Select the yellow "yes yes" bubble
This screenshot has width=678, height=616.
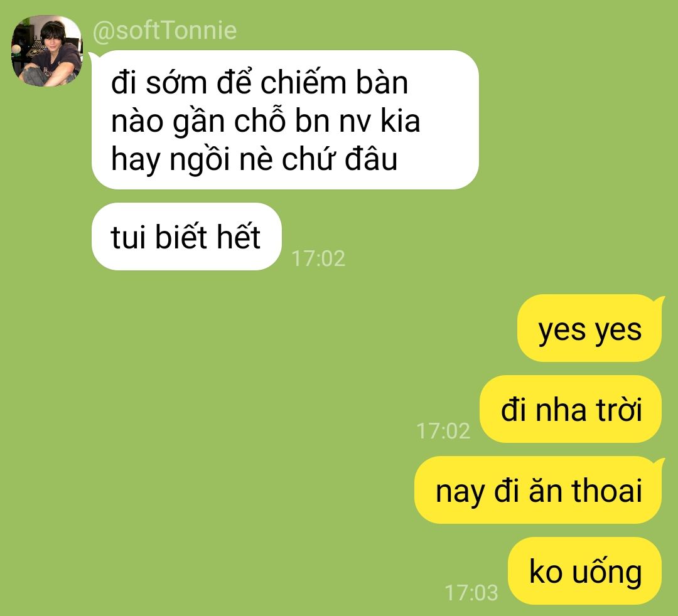(589, 328)
